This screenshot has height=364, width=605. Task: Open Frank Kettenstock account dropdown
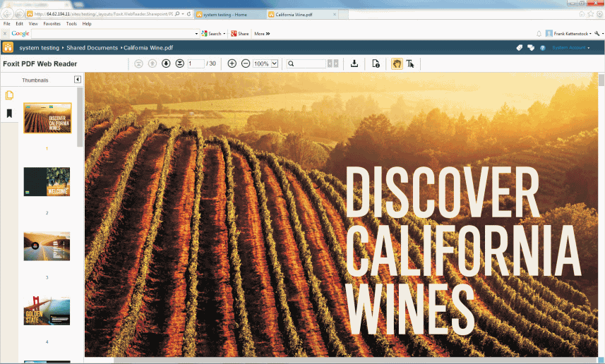click(x=568, y=34)
